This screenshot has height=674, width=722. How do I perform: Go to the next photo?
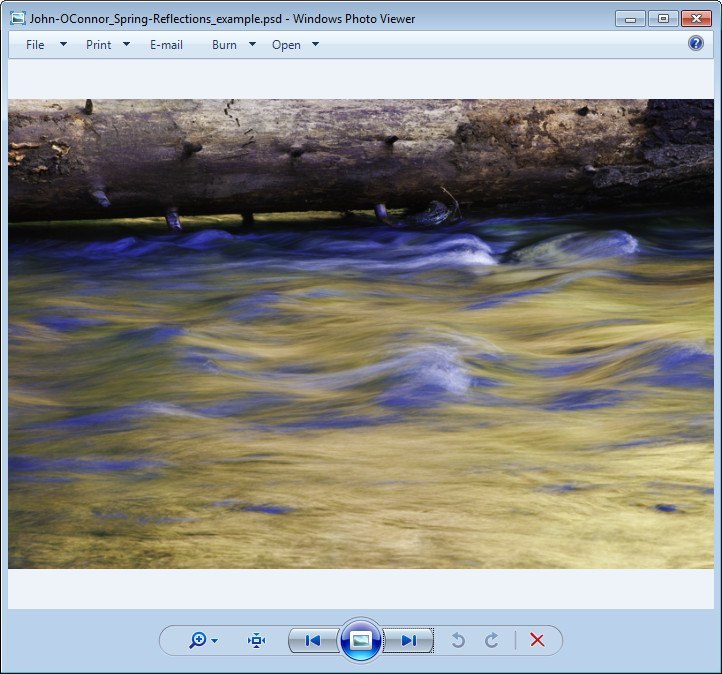coord(408,640)
